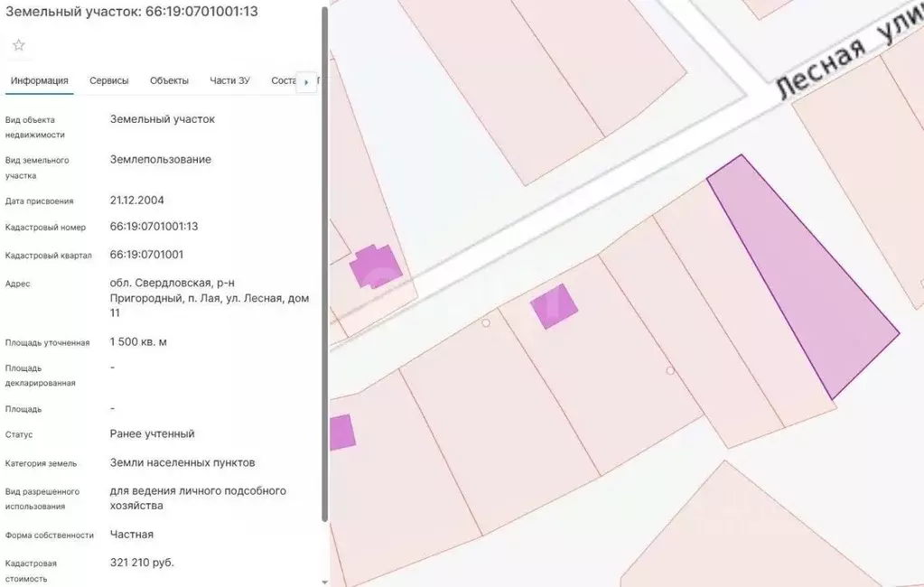Click purple building polygon north of road
Viewport: 924px width, 587px height.
(x=376, y=266)
